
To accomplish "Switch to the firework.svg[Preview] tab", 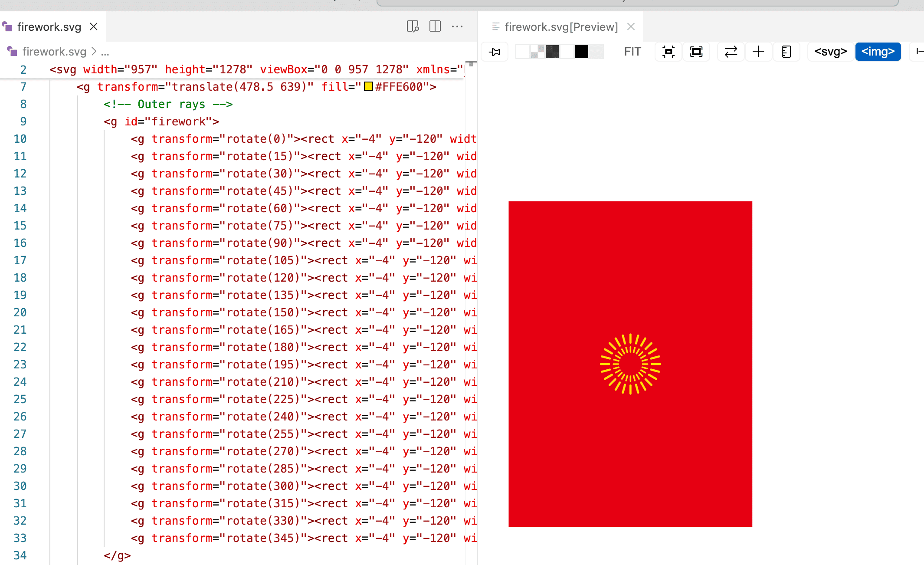I will point(561,27).
